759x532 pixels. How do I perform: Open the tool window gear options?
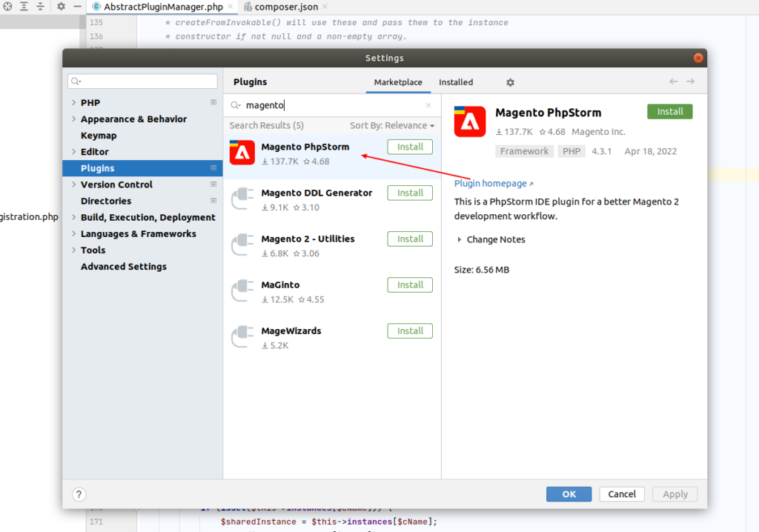(61, 6)
